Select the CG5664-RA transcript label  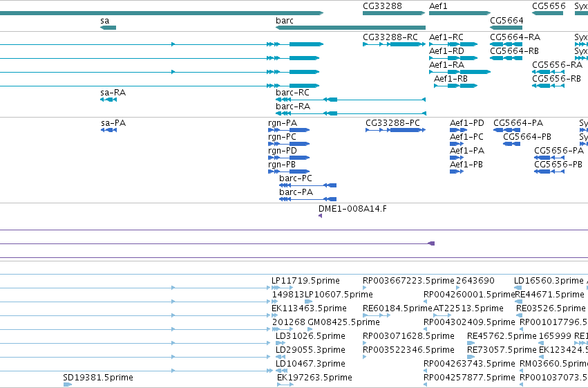click(x=515, y=37)
